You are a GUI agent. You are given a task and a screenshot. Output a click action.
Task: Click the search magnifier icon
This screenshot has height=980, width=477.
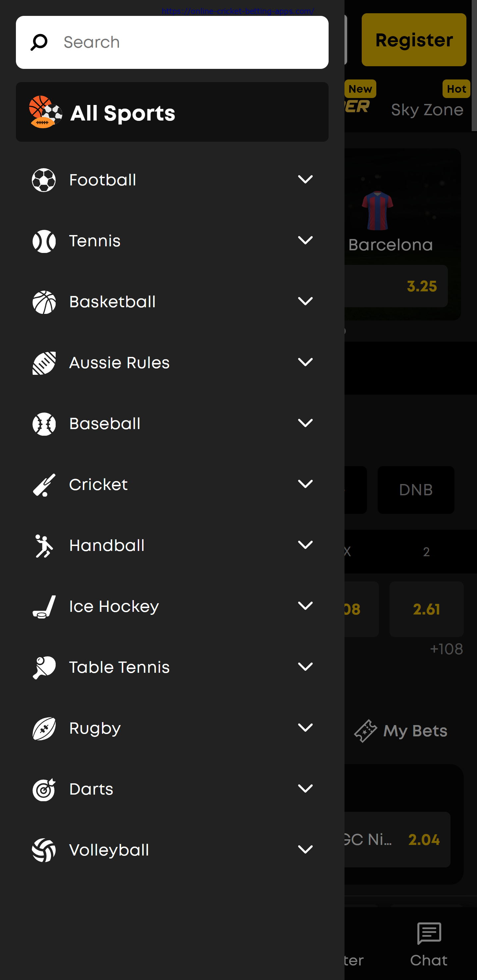(39, 42)
